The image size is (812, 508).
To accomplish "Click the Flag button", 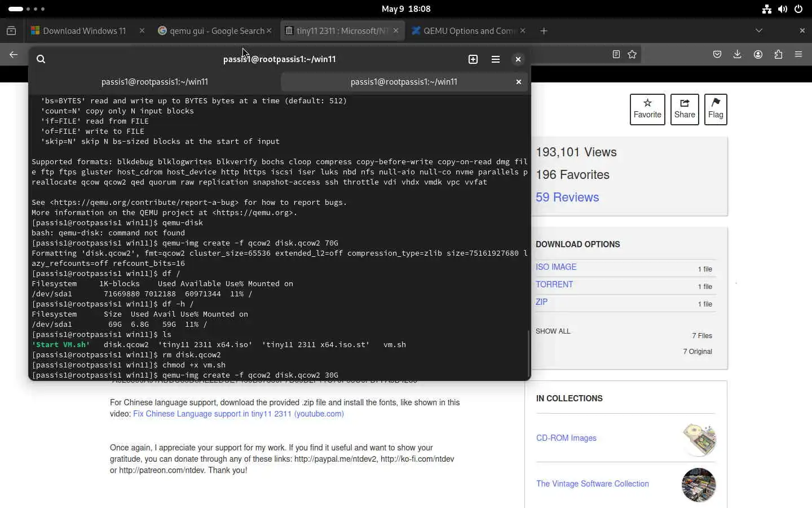I will tap(716, 109).
